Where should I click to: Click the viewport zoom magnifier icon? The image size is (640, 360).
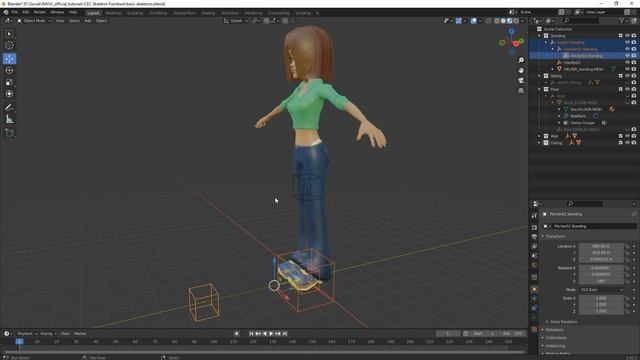click(521, 60)
